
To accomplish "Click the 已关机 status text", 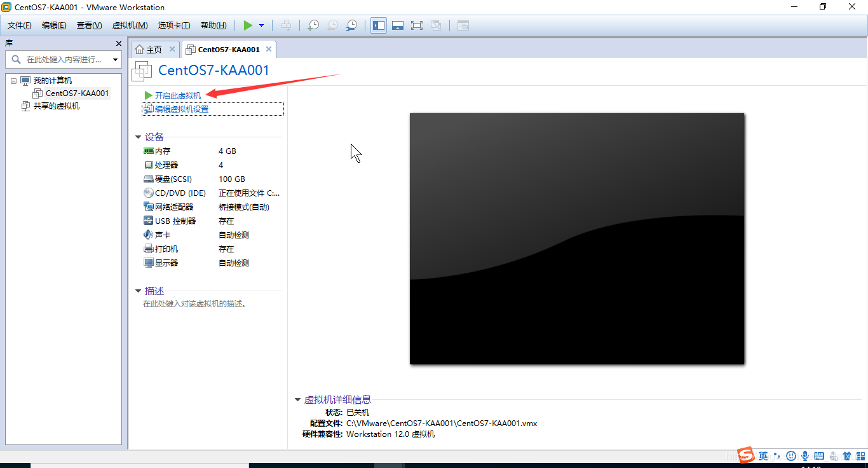I will point(358,412).
